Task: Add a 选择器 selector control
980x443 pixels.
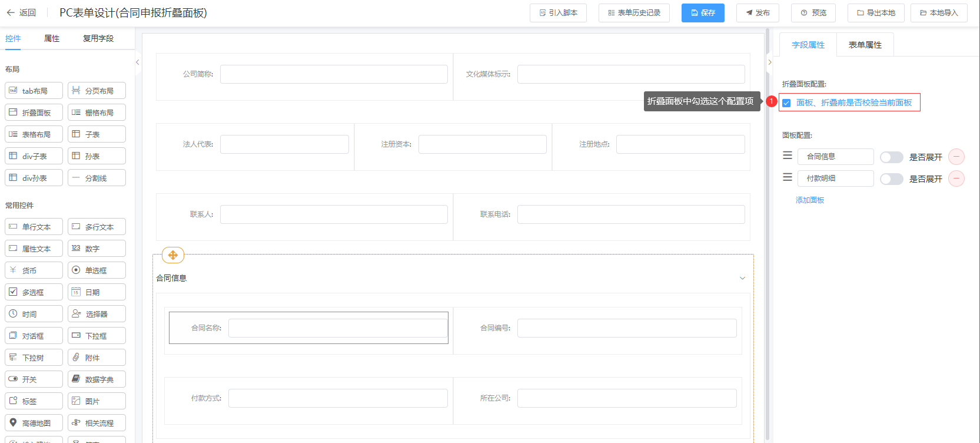Action: tap(97, 314)
